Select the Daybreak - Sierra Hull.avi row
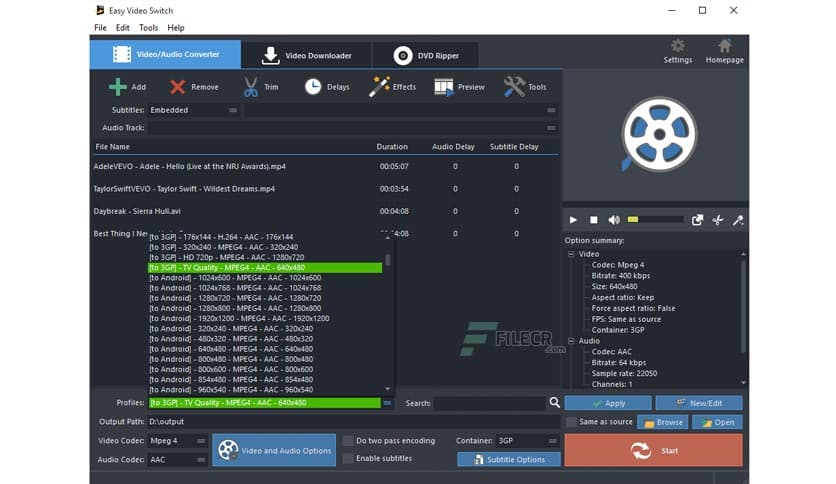836x484 pixels. 324,211
